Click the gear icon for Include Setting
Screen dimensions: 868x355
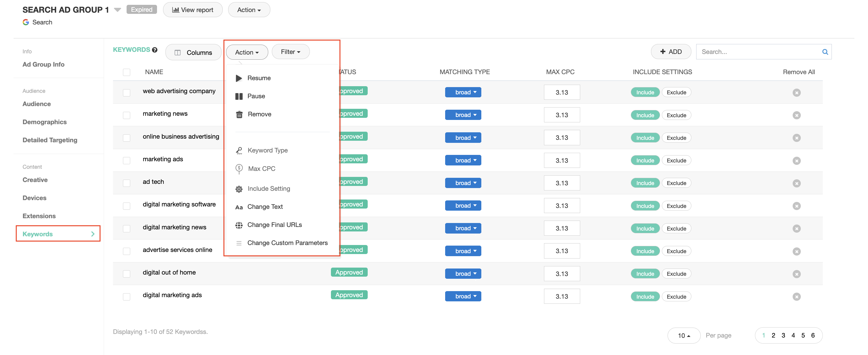[x=239, y=189]
